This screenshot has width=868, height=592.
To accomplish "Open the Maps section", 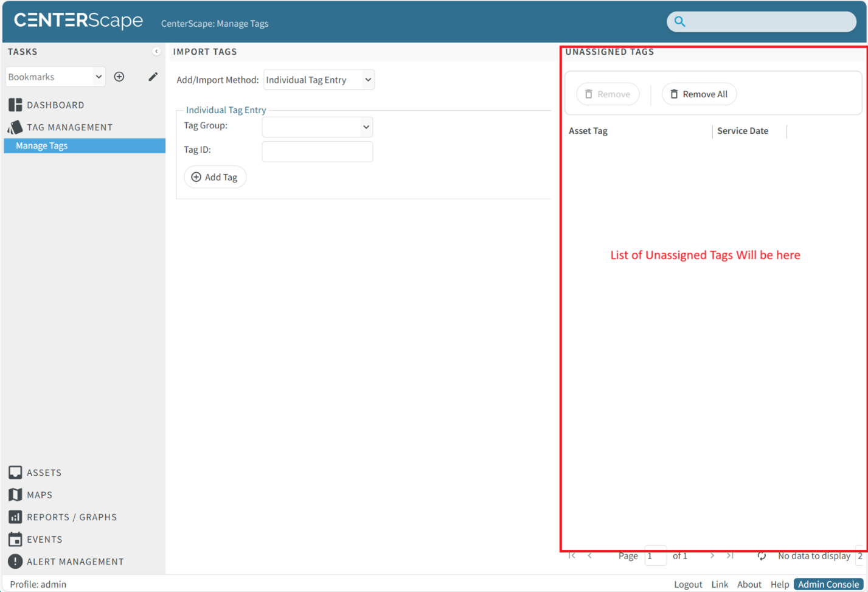I will (x=39, y=495).
